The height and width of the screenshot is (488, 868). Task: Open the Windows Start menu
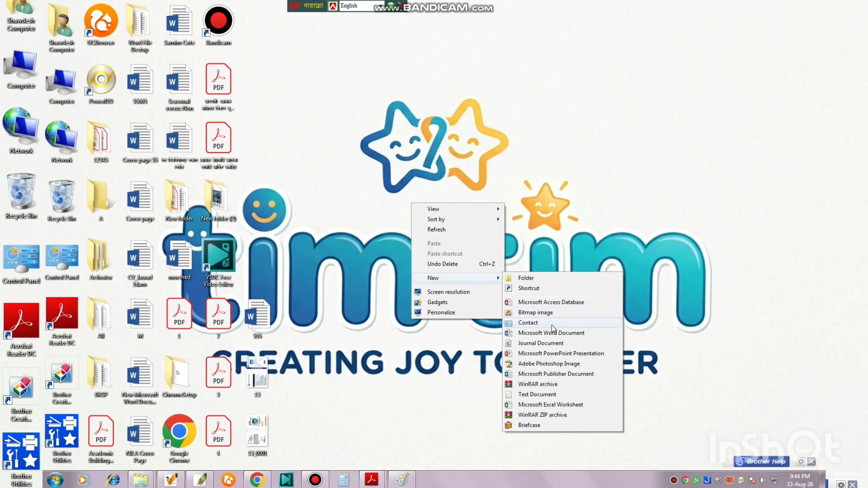(55, 479)
